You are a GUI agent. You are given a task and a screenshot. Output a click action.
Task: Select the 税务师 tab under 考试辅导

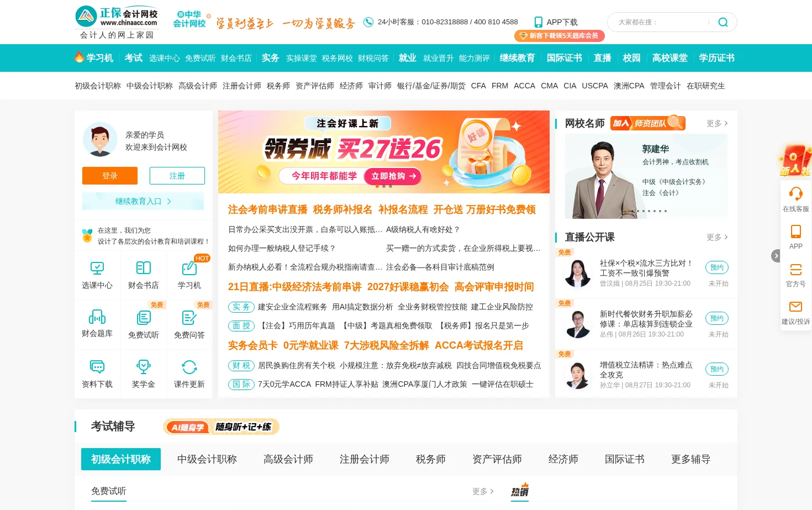[431, 459]
